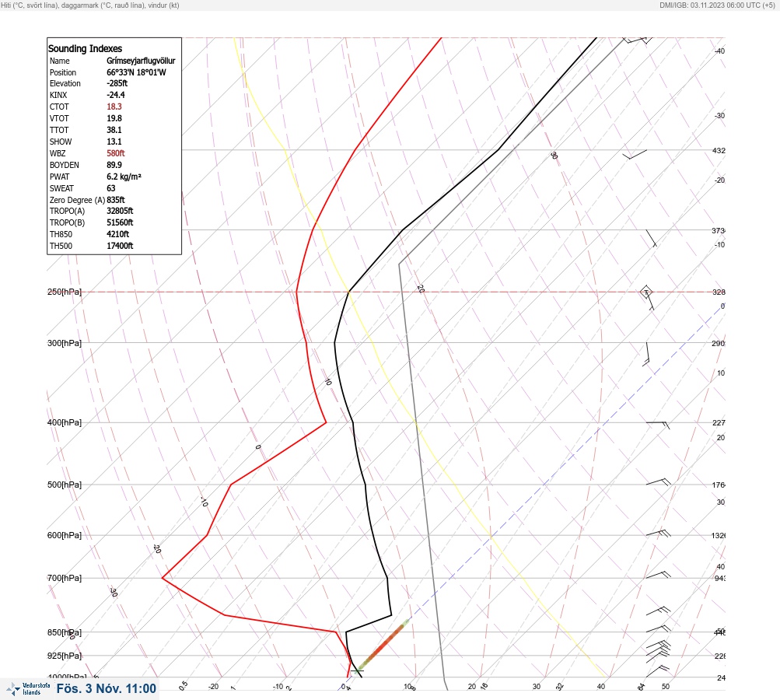Click the 500[hPa] pressure level label

click(65, 485)
